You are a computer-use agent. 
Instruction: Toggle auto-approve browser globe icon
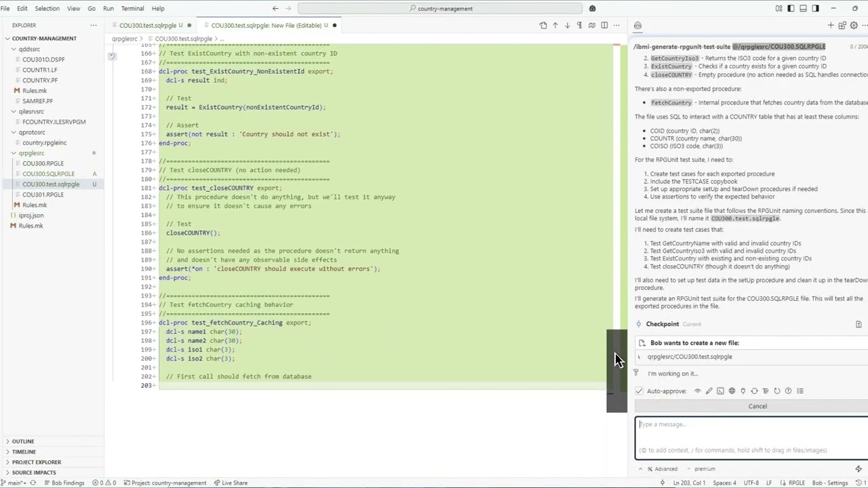pos(732,391)
